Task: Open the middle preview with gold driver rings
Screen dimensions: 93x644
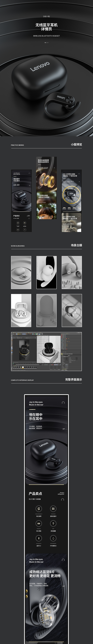Action: pyautogui.click(x=46, y=188)
